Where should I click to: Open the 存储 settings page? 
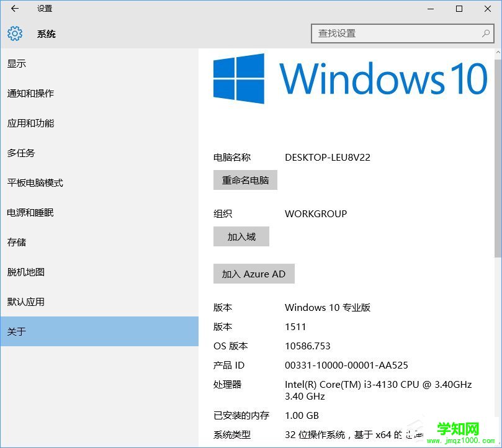(99, 242)
